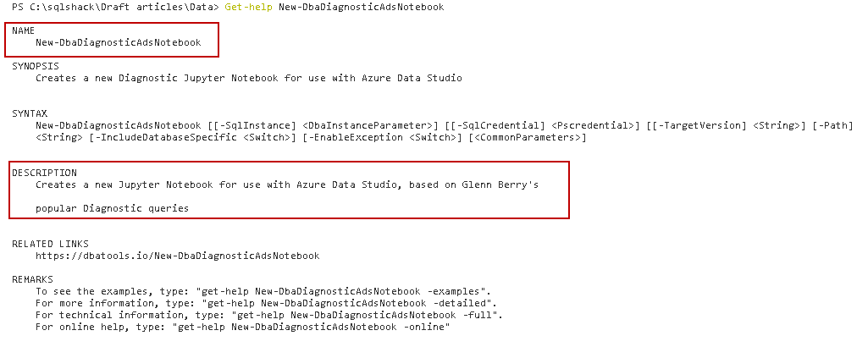Click the REMARKS section heading
868x347 pixels.
(32, 279)
